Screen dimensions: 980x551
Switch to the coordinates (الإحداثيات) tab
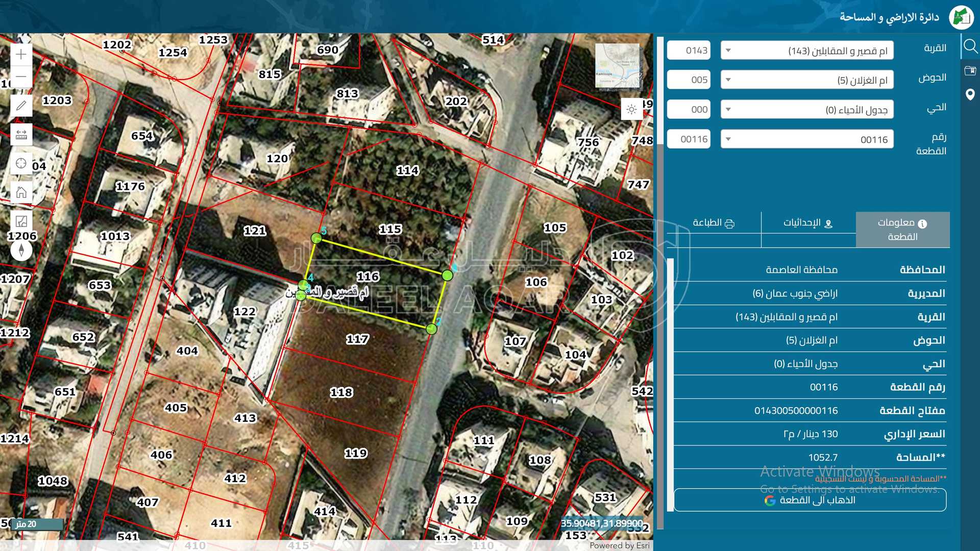coord(808,223)
